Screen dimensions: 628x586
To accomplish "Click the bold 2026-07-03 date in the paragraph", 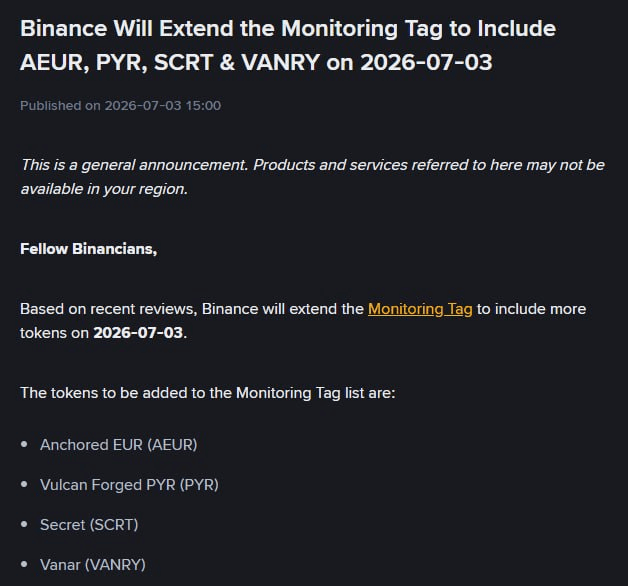I will point(138,333).
